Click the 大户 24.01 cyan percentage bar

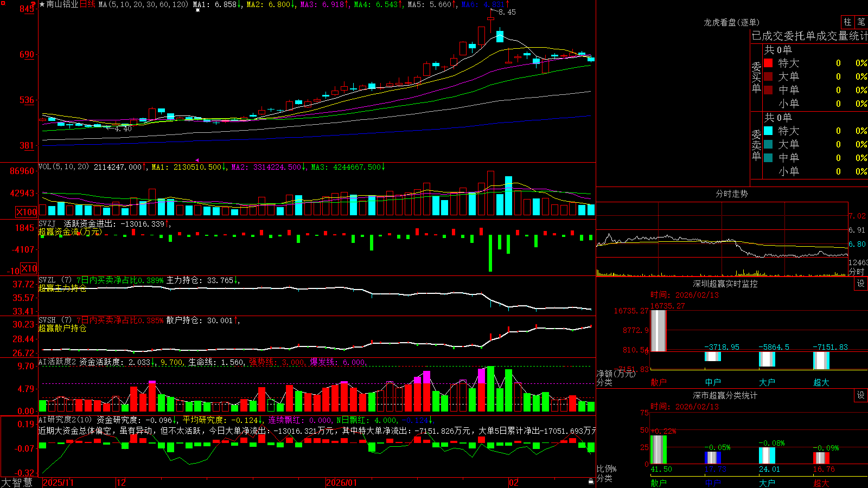pos(767,455)
